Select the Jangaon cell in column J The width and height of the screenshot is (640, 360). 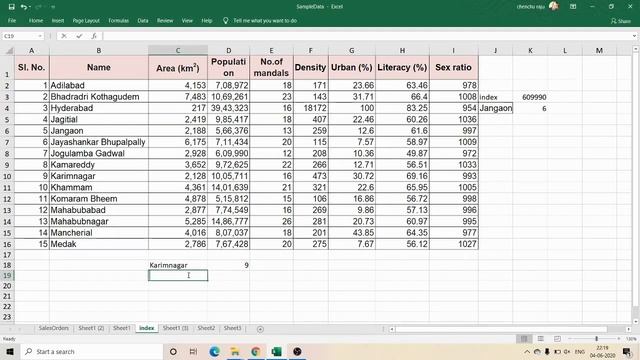pos(496,108)
